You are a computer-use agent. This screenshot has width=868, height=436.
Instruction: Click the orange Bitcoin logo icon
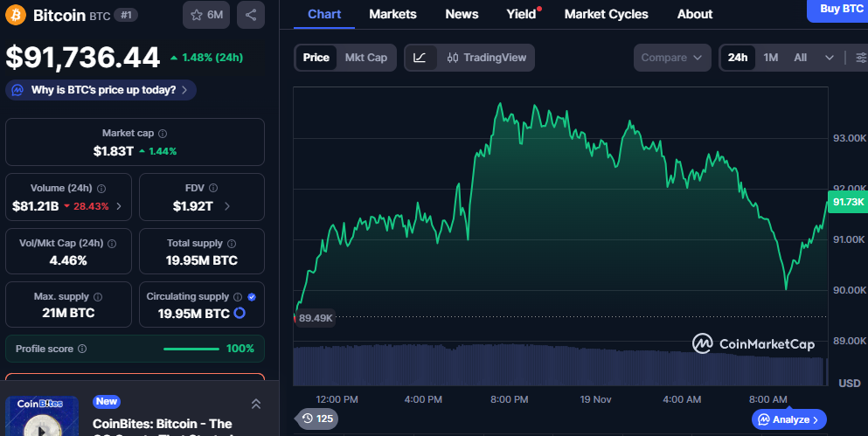coord(16,15)
